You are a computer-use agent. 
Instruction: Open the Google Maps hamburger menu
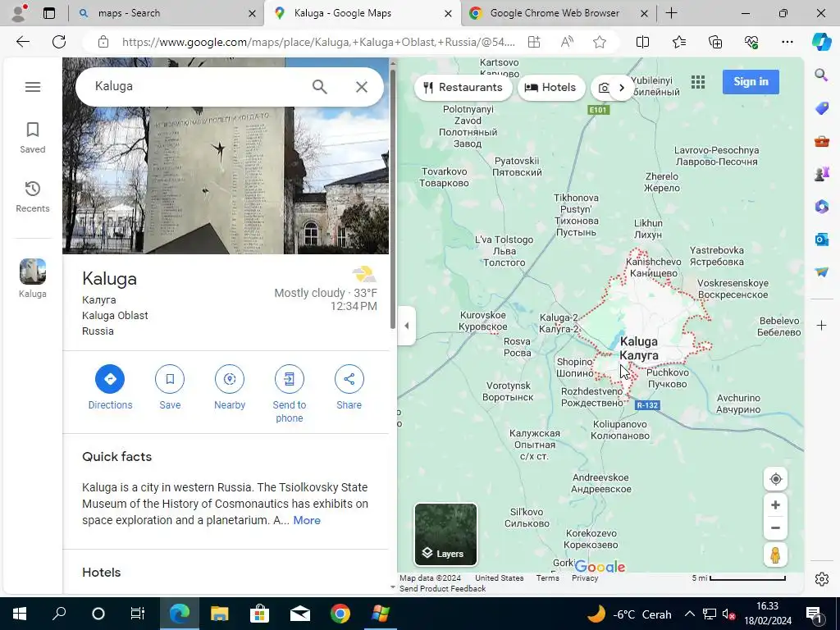(33, 86)
